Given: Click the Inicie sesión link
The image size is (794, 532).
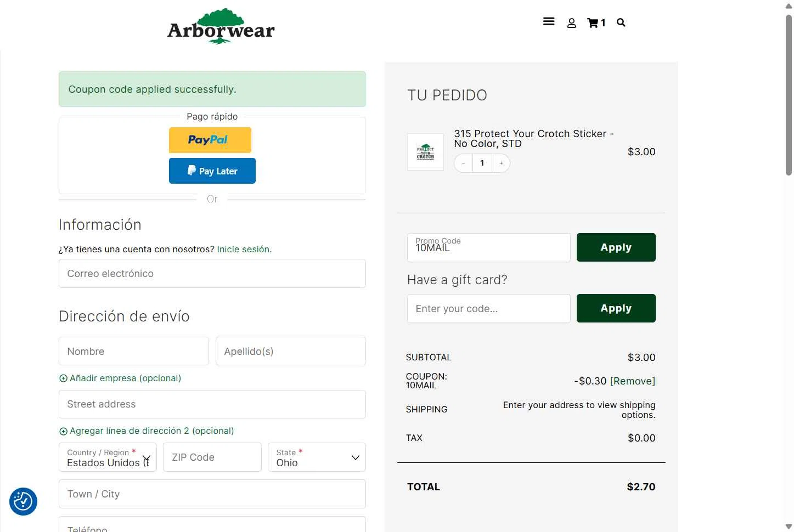Looking at the screenshot, I should [244, 249].
